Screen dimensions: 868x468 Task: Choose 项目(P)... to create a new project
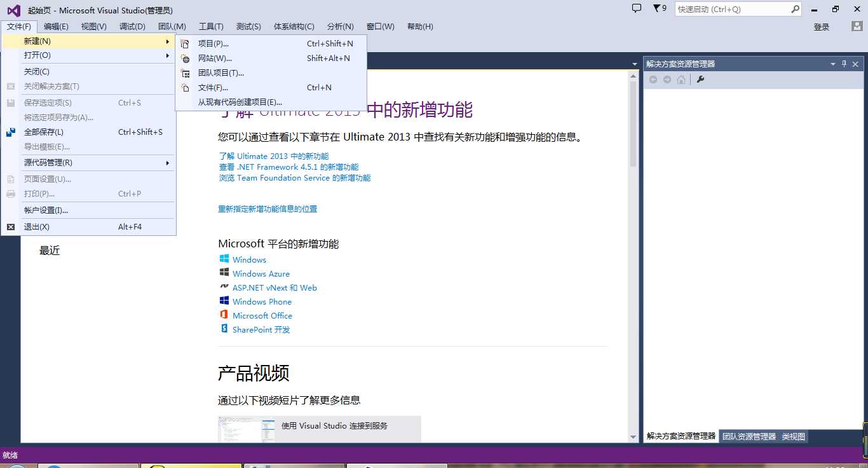271,44
